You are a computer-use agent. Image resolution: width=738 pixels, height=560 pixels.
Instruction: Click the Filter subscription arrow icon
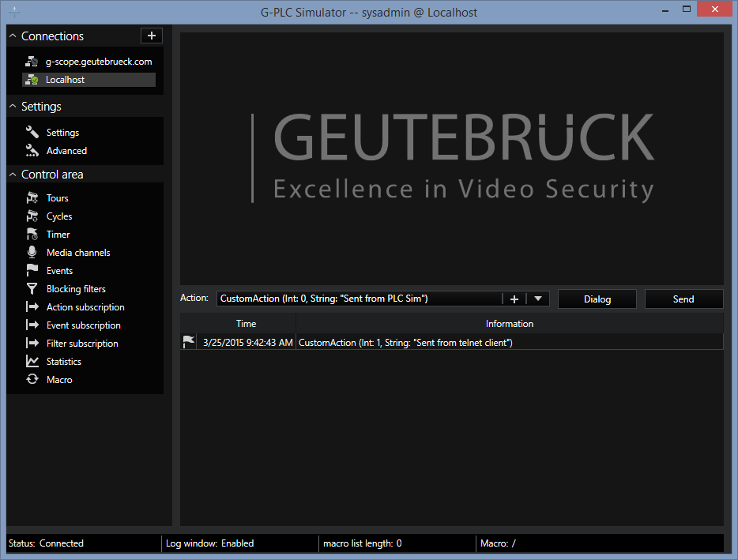[x=32, y=343]
